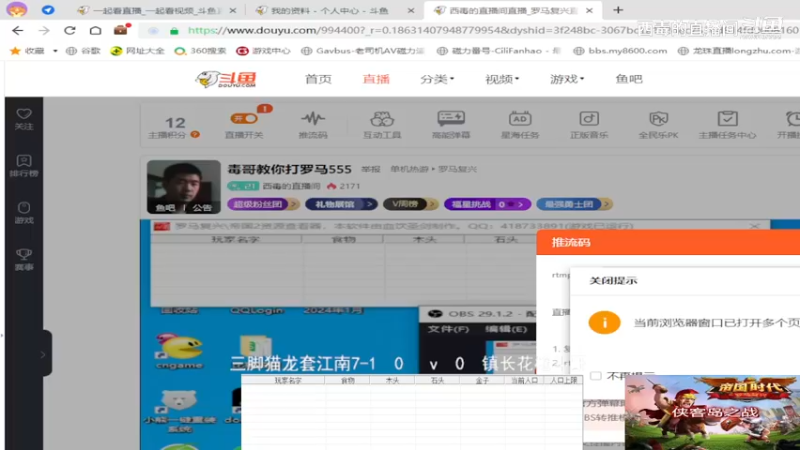The width and height of the screenshot is (800, 450).
Task: Expand the 分类 dropdown in navigation
Action: pyautogui.click(x=437, y=79)
